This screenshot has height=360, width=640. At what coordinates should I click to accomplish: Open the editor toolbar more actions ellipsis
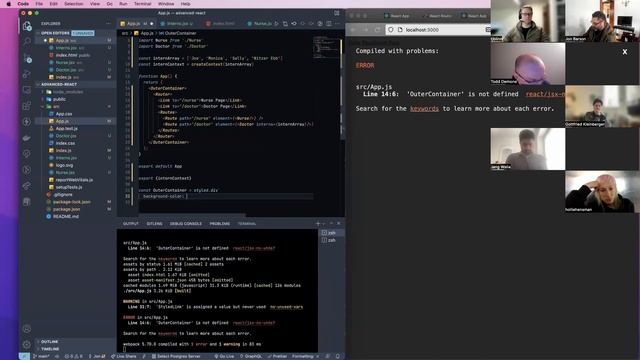[x=337, y=24]
